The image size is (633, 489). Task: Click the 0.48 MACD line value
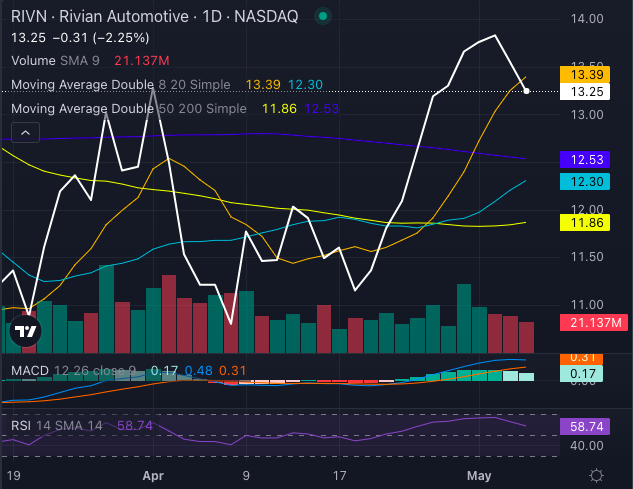199,371
